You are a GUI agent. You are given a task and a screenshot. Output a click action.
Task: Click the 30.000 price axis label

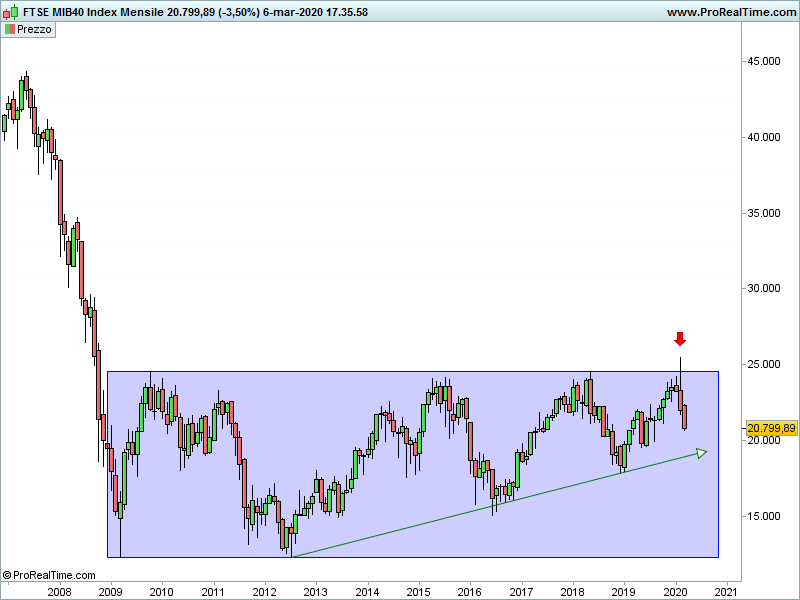click(x=764, y=288)
